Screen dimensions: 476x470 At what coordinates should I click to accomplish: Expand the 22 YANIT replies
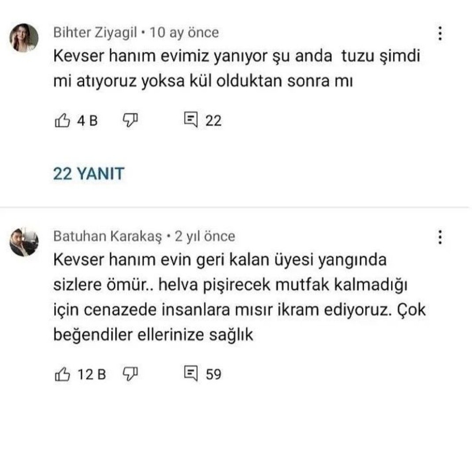click(x=89, y=174)
